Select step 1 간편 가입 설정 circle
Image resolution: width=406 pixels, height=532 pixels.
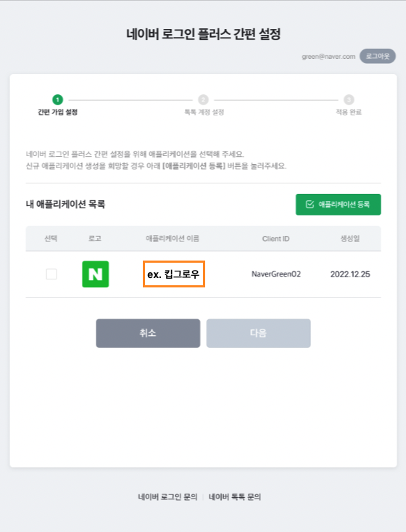(57, 99)
